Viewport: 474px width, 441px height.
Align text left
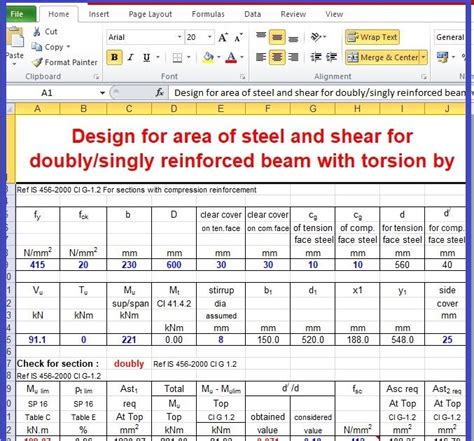coord(261,57)
